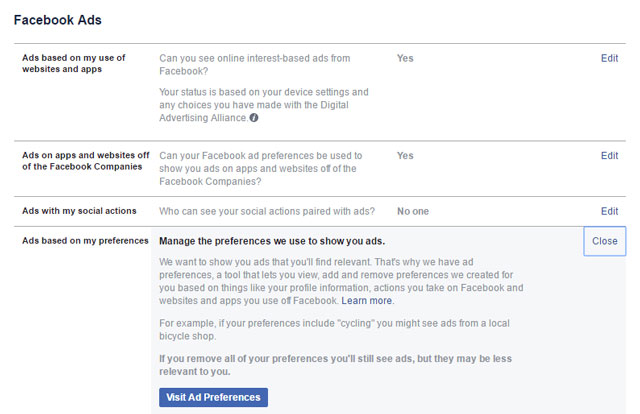The image size is (640, 414).
Task: Click the 'If you remove all of your preferences' paragraph
Action: click(336, 365)
